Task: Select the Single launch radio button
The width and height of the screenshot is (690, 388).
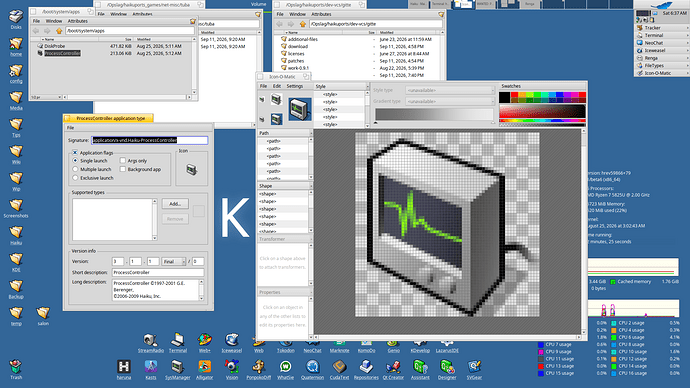Action: coord(75,161)
